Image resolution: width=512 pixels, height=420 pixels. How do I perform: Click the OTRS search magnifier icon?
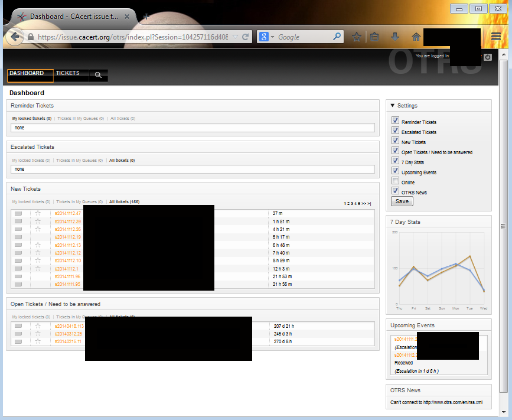coord(98,75)
